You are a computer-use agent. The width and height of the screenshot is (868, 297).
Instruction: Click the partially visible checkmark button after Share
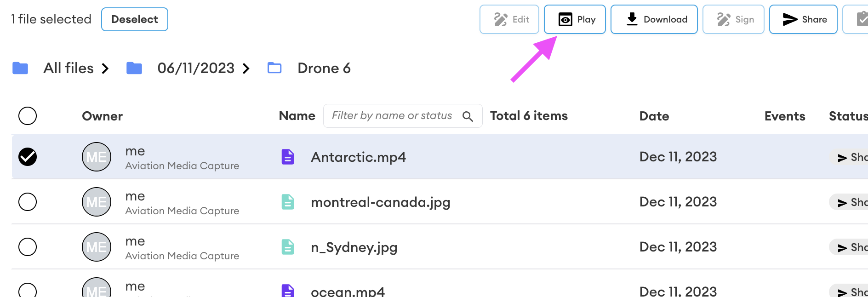click(856, 19)
